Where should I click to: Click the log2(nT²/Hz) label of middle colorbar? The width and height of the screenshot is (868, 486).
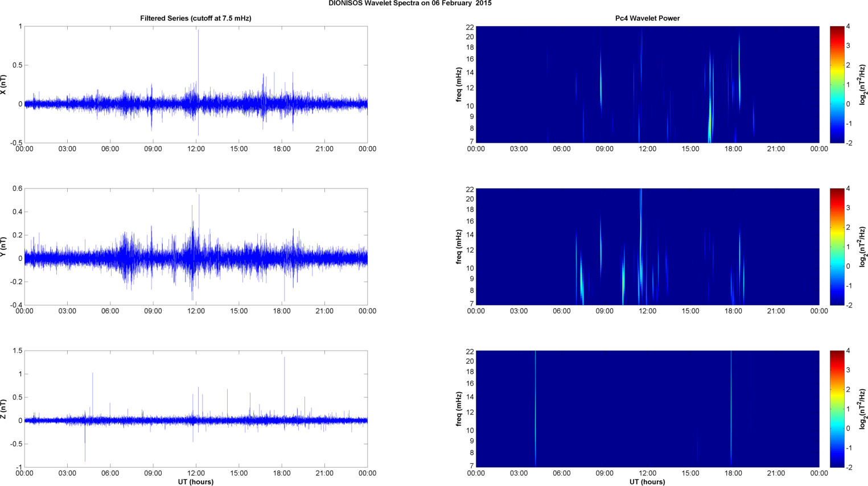pyautogui.click(x=863, y=246)
